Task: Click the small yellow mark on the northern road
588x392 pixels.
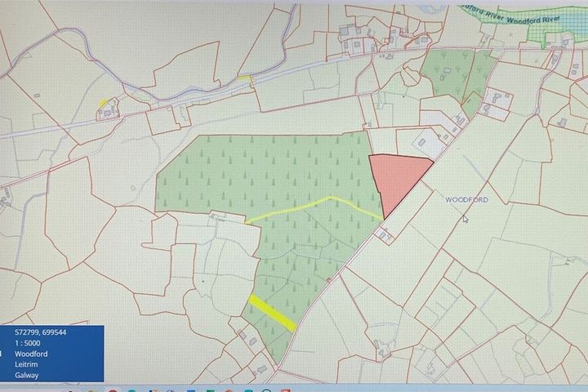Action: pos(244,78)
